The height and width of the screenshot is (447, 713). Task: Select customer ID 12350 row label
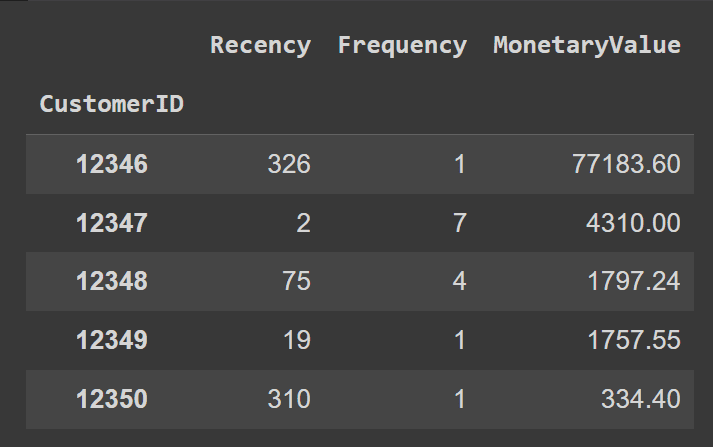tap(112, 399)
